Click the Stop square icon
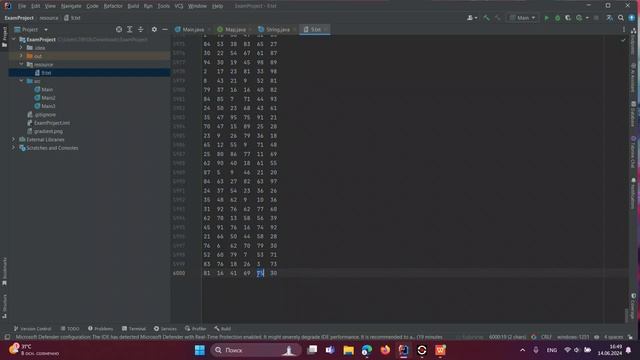This screenshot has width=640, height=360. 596,18
